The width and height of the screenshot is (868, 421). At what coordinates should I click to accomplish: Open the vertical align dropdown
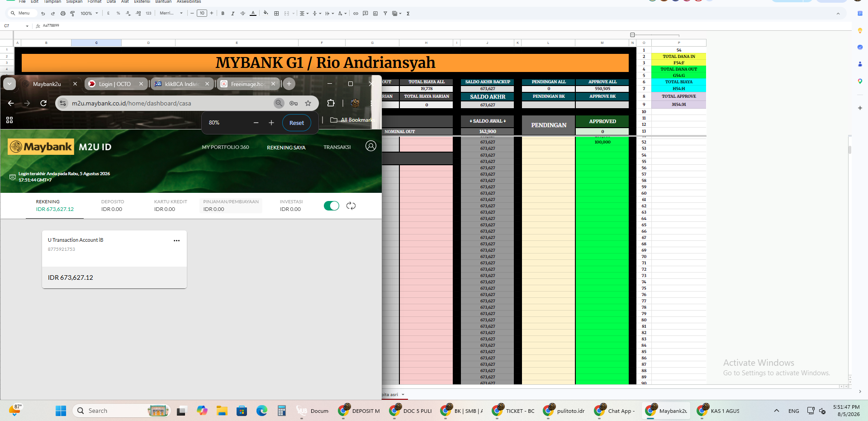pos(317,14)
